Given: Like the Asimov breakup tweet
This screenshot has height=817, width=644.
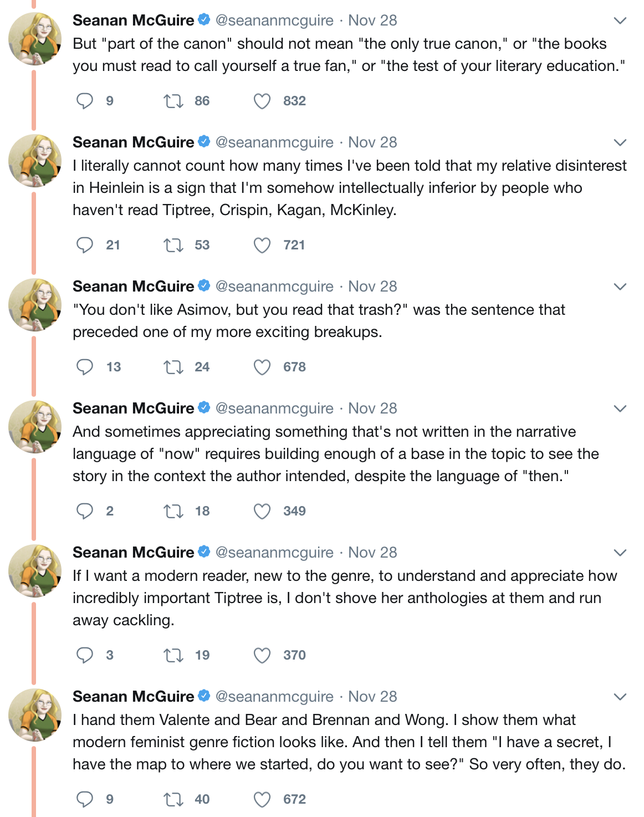Looking at the screenshot, I should (262, 367).
